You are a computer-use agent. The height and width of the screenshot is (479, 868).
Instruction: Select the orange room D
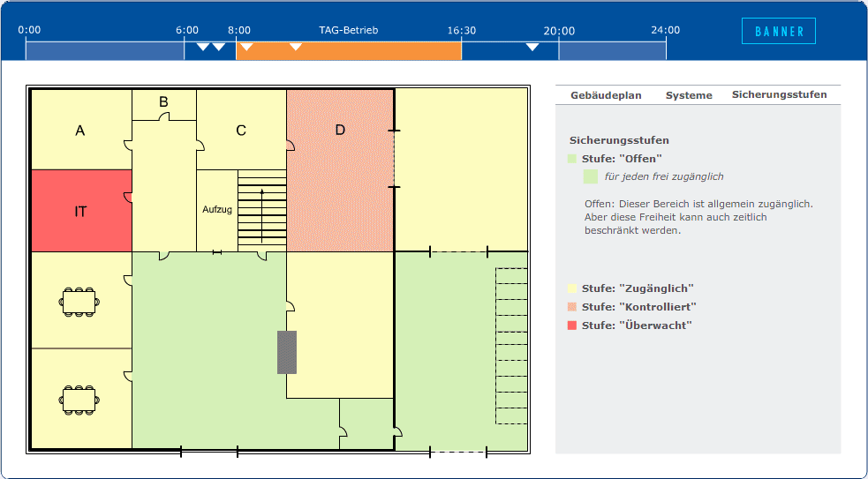[x=340, y=170]
